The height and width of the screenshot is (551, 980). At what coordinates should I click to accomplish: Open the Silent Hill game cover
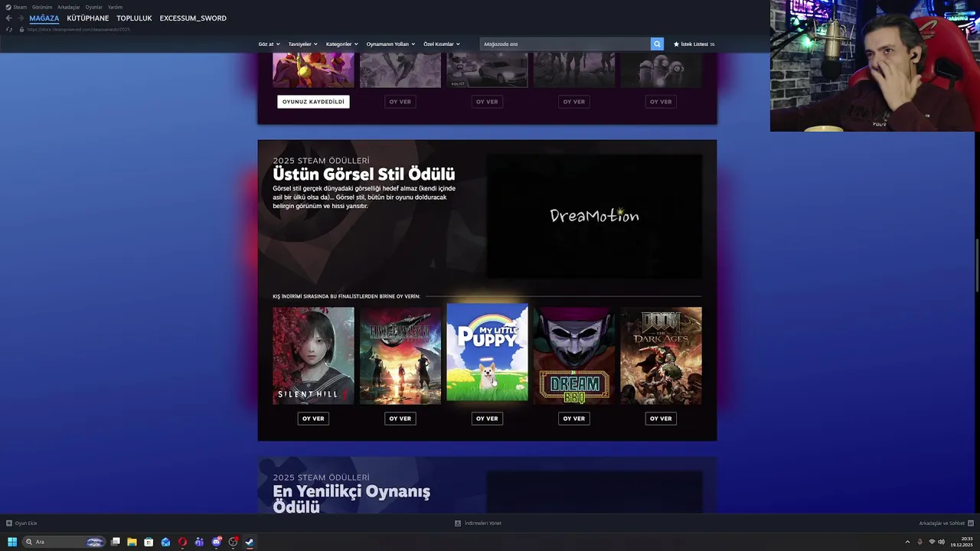pos(313,356)
